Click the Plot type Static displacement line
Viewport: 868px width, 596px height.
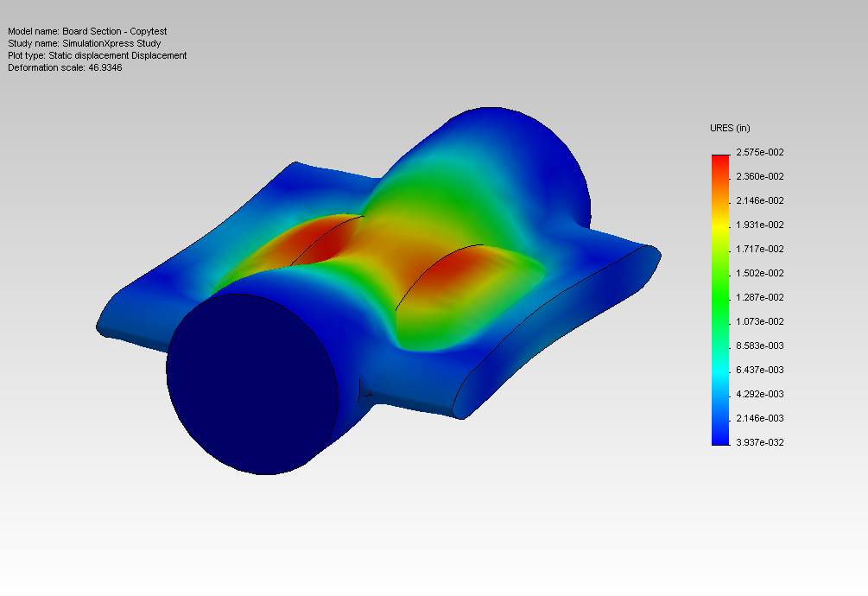97,55
